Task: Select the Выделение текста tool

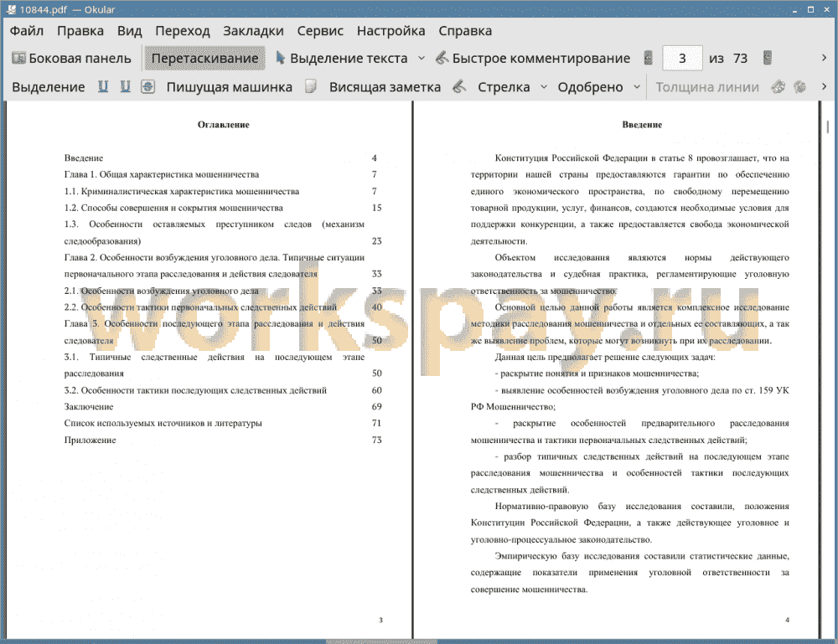Action: (342, 59)
